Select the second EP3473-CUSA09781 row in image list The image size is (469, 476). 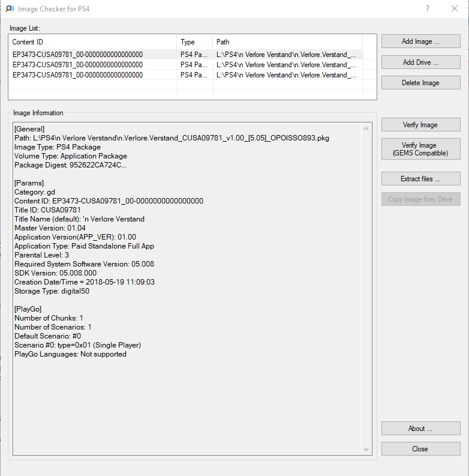(187, 65)
